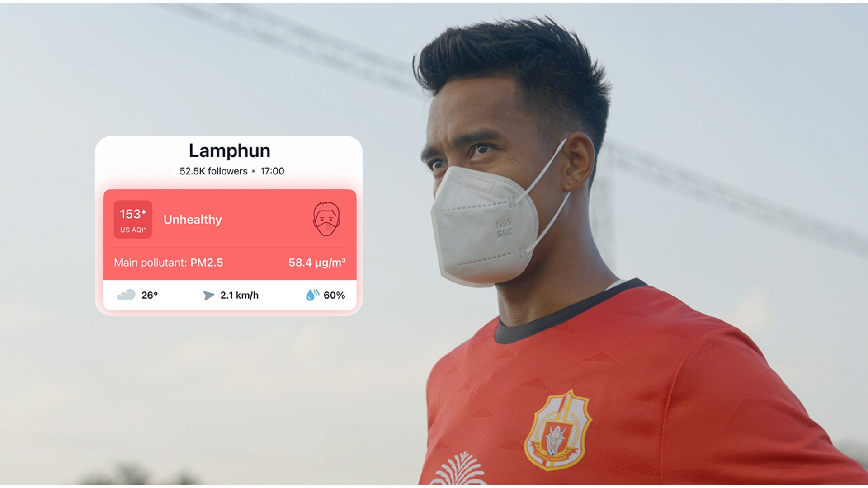Click Main pollutant: PM2.5 label
The width and height of the screenshot is (868, 488).
click(x=168, y=263)
